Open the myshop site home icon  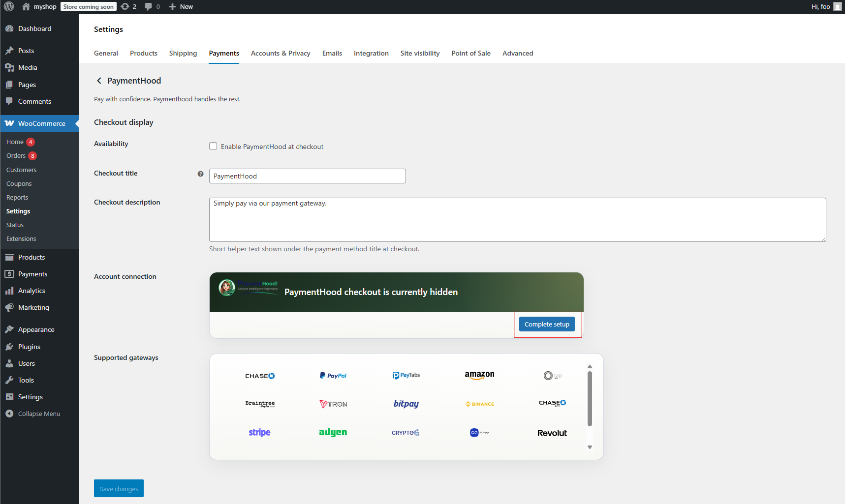pyautogui.click(x=26, y=6)
